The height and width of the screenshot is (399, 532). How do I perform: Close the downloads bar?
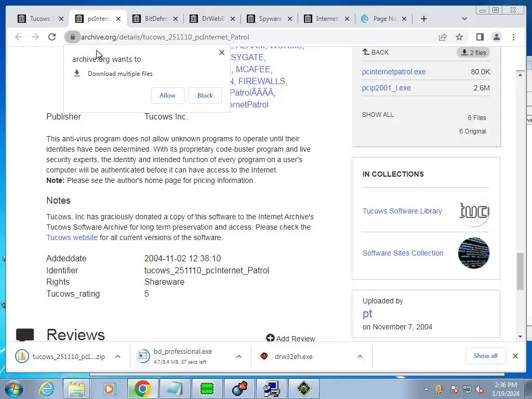(515, 356)
